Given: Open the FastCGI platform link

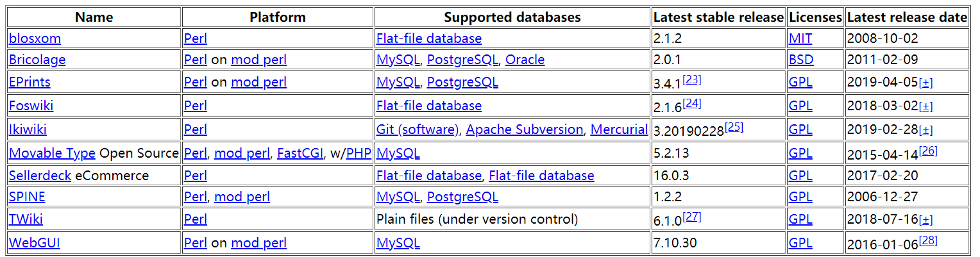Looking at the screenshot, I should (300, 154).
